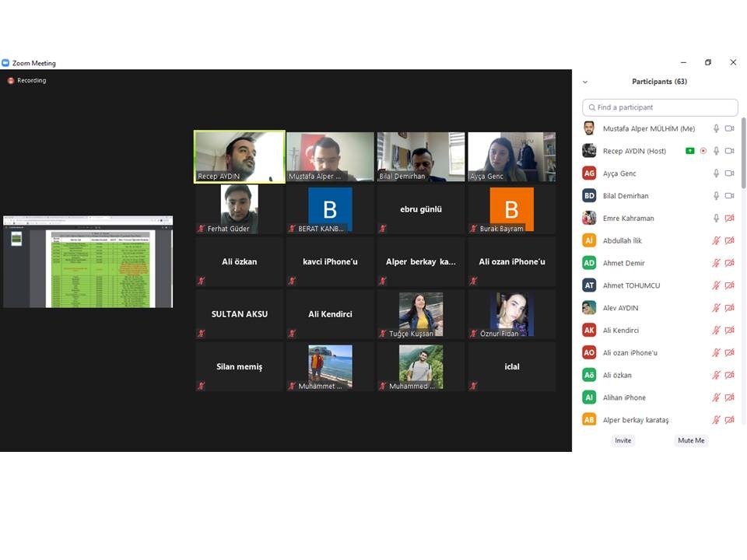Click the Invite button
Image resolution: width=747 pixels, height=560 pixels.
(x=623, y=440)
